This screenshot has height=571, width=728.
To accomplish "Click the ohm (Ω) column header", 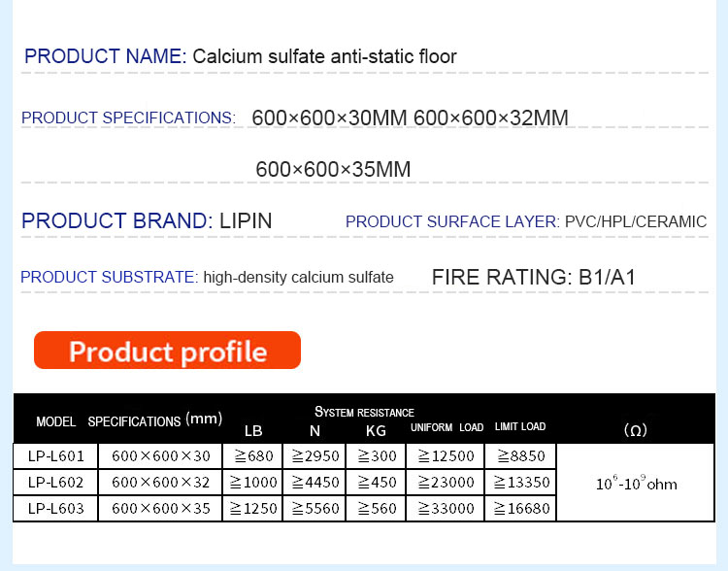I will point(635,429).
